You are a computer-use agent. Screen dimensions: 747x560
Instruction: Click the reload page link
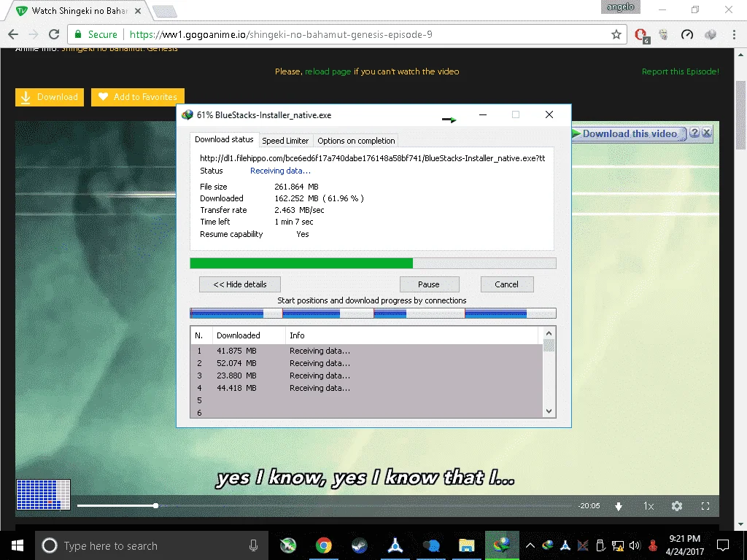[x=328, y=71]
